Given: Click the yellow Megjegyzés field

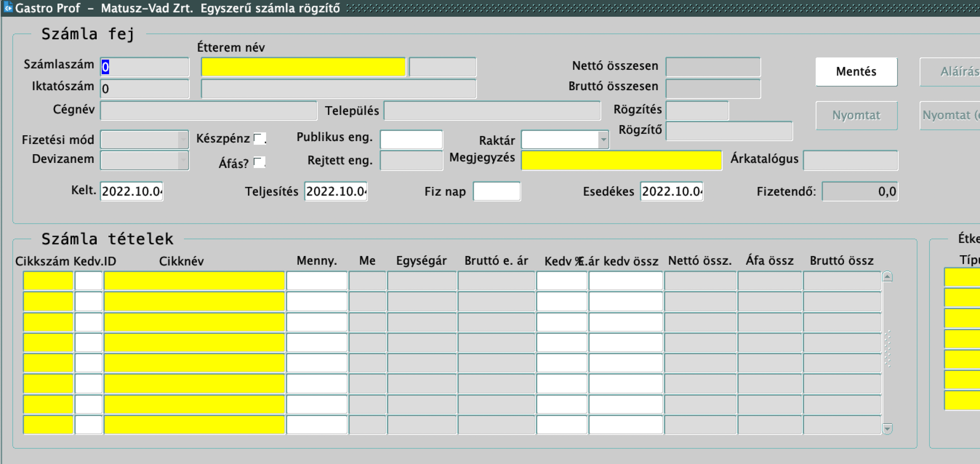Looking at the screenshot, I should (x=621, y=160).
